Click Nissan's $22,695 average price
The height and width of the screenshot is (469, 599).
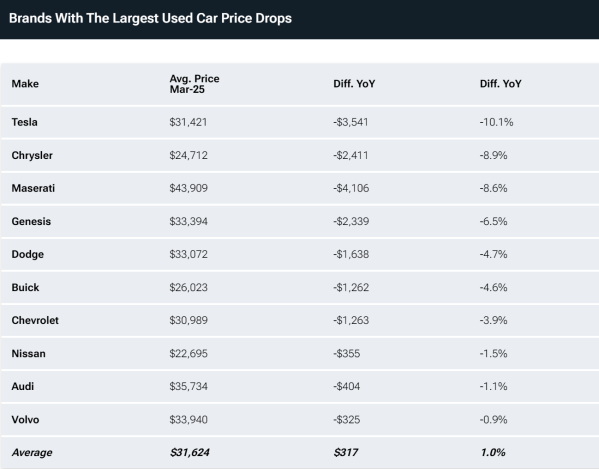tap(188, 354)
